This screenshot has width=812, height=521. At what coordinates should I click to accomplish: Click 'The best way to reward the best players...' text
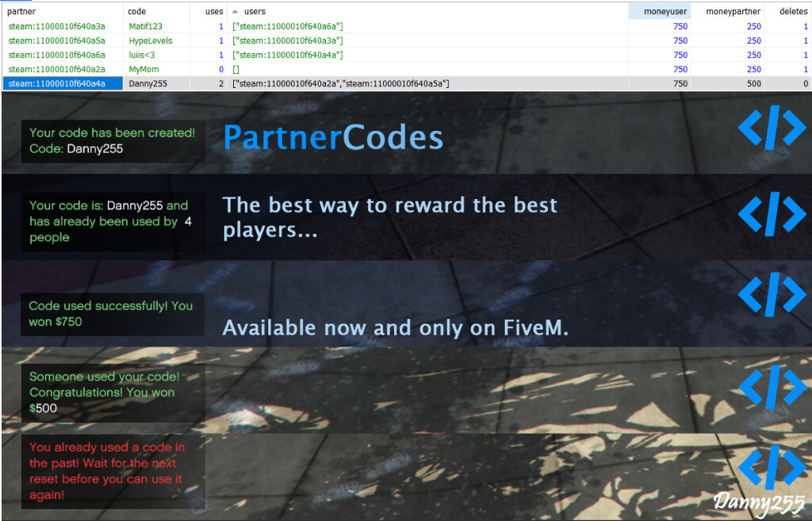pyautogui.click(x=390, y=217)
